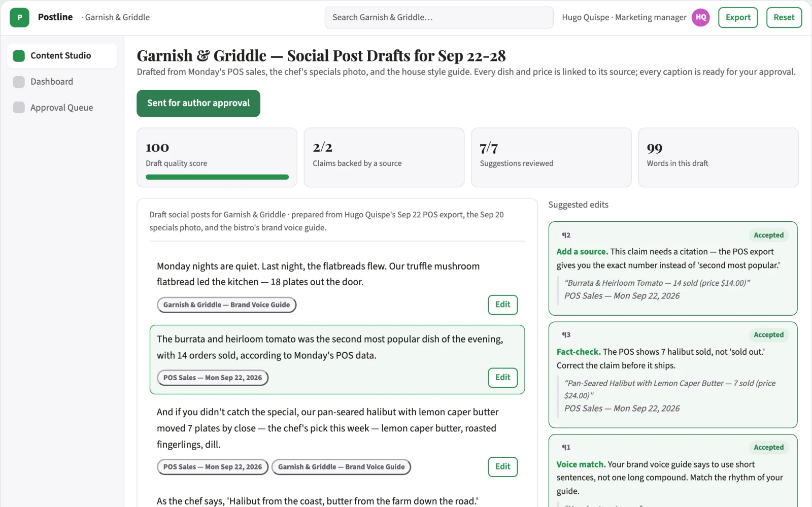
Task: Click the green Postline logo icon
Action: pos(19,17)
